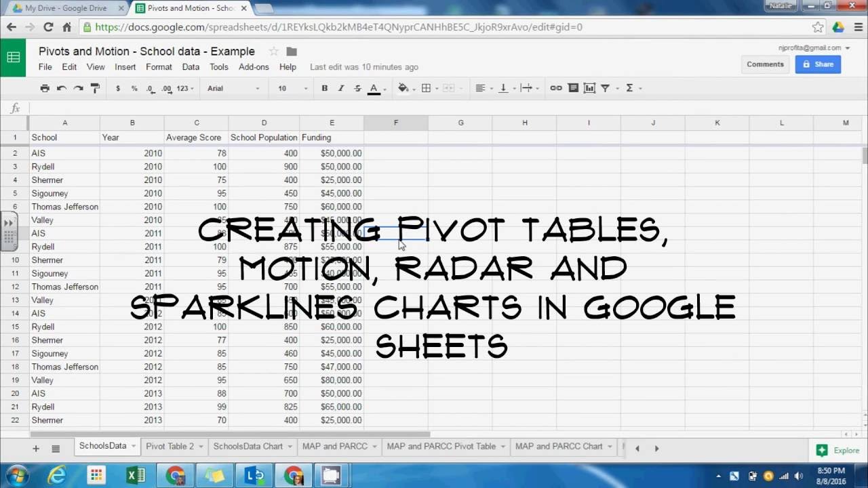
Task: Open Internet Explorer from the taskbar
Action: [x=56, y=476]
